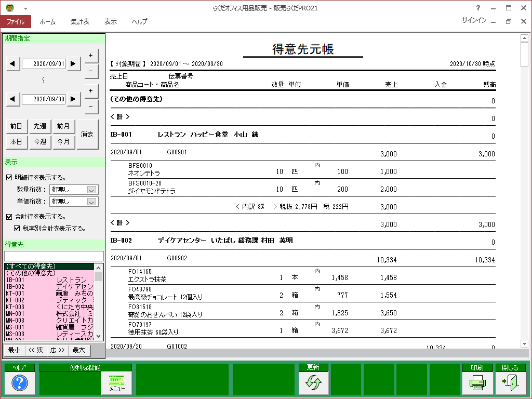The height and width of the screenshot is (399, 532).
Task: Select (その他の得意先) in customer list
Action: [49, 273]
